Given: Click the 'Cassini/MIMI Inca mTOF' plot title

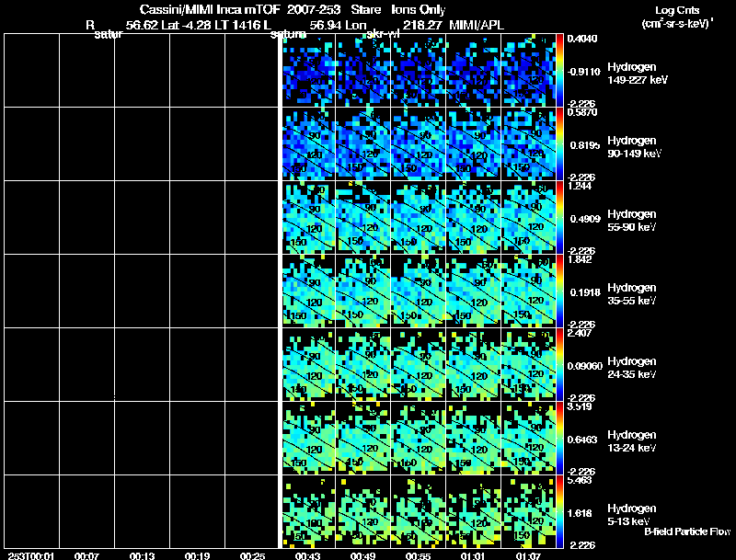Looking at the screenshot, I should click(210, 9).
